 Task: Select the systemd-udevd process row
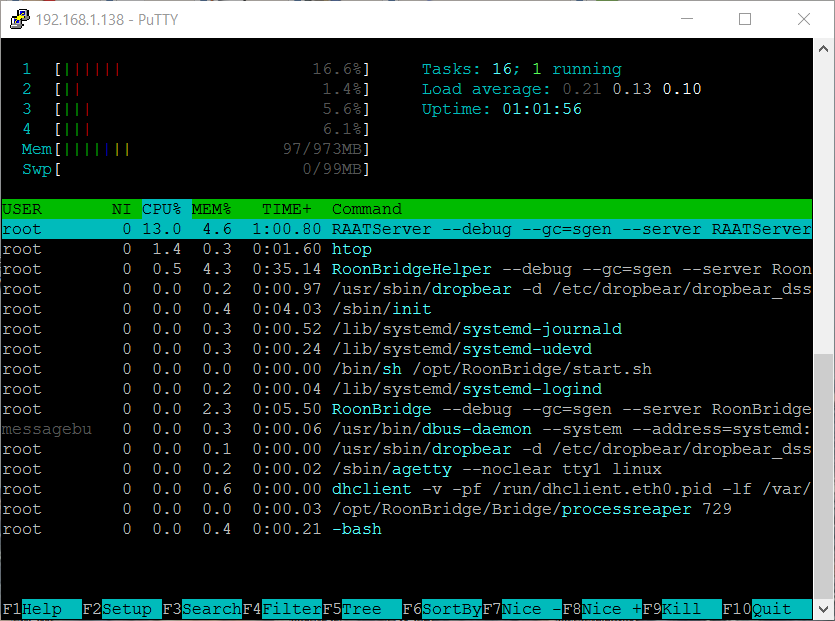pos(407,349)
